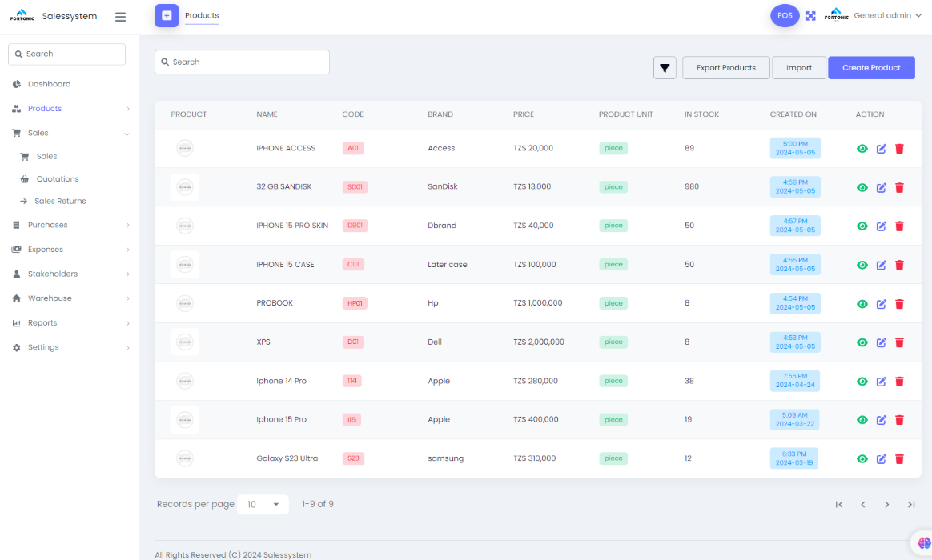Screen dimensions: 932x560
Task: Show Iphone 14 Pro details via eye icon
Action: [862, 382]
